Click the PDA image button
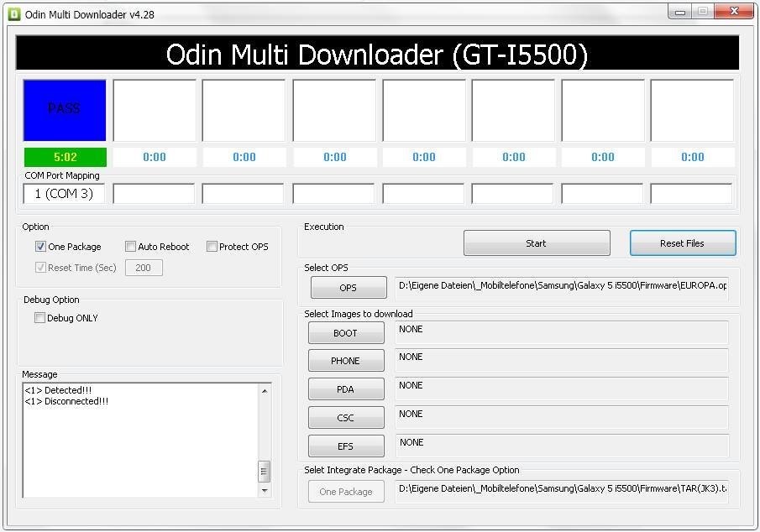The height and width of the screenshot is (532, 760). tap(346, 389)
